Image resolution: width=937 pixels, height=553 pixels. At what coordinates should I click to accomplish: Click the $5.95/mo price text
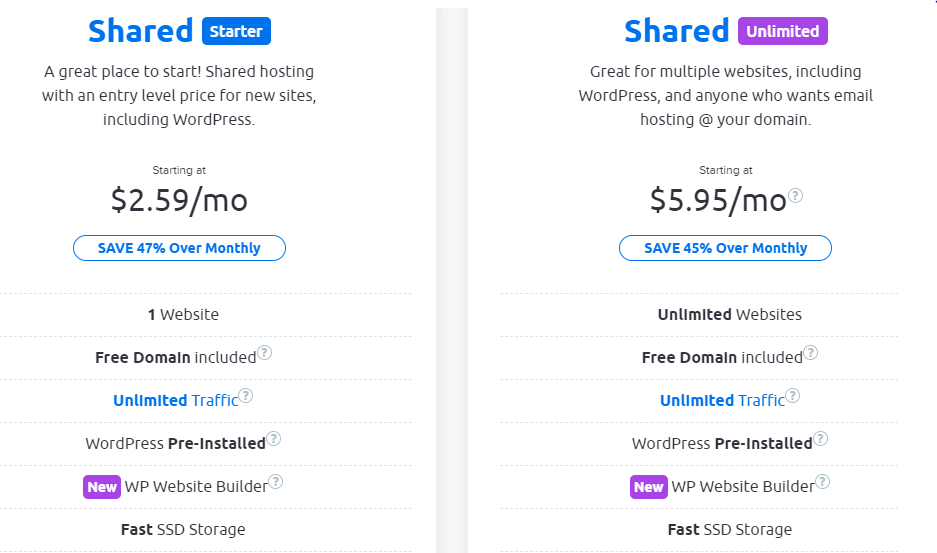718,200
